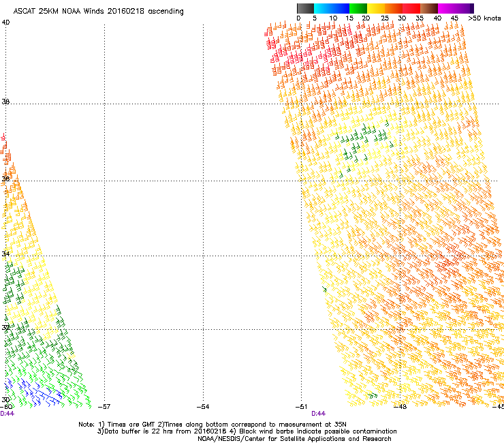
Task: Click the note 'Data buffer is 22 hrs'
Action: click(x=138, y=431)
